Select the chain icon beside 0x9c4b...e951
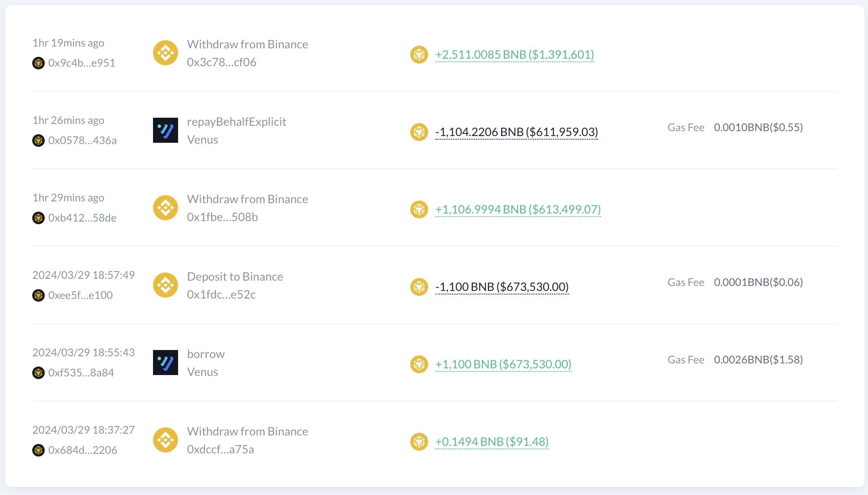Screen dimensions: 868x495 39,63
